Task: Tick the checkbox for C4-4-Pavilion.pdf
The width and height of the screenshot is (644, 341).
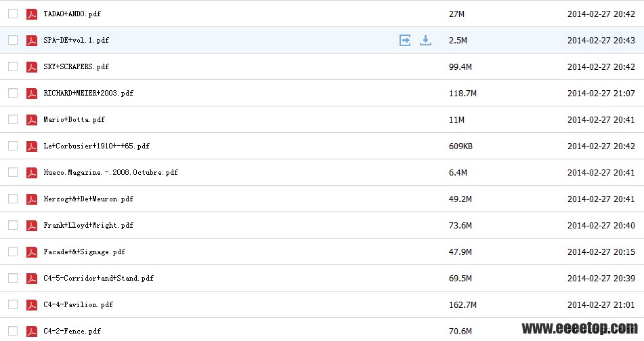Action: click(13, 304)
